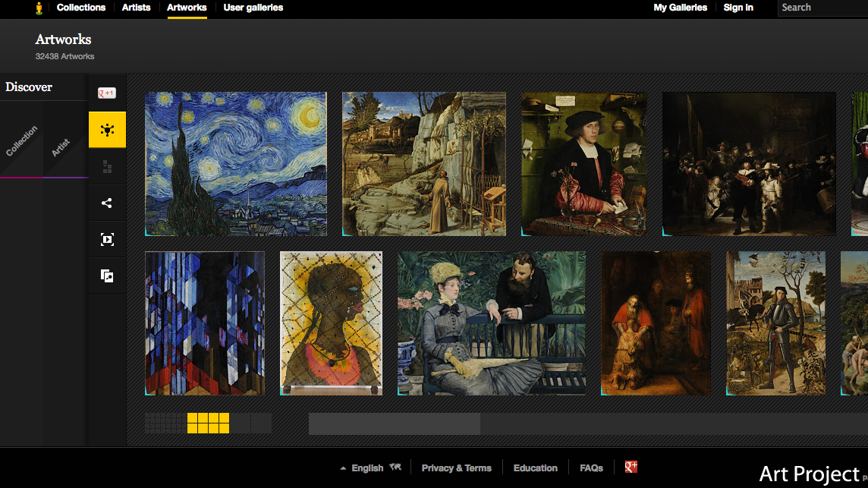
Task: Open the FAQs link
Action: pos(591,468)
